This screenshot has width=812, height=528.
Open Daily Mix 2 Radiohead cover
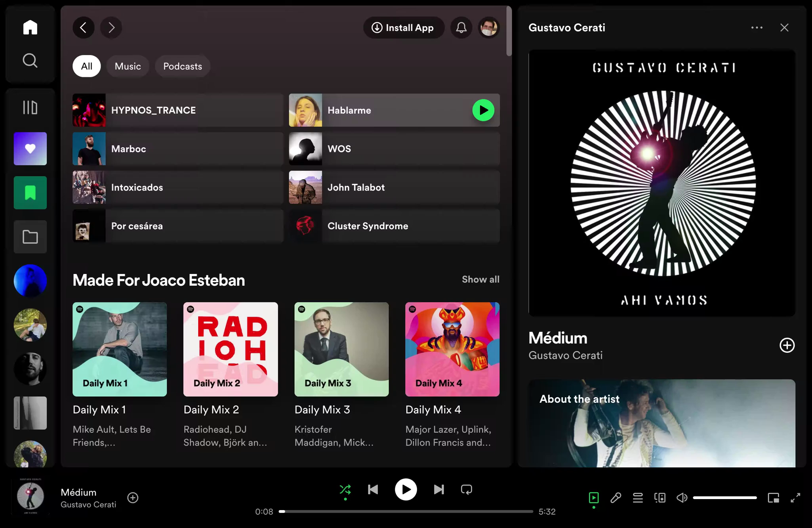(231, 349)
